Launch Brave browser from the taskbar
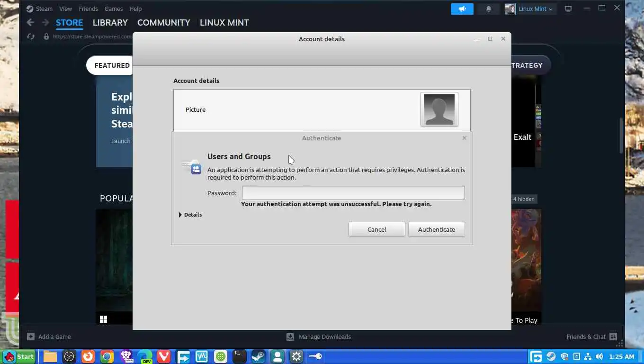The height and width of the screenshot is (364, 644). [126, 356]
